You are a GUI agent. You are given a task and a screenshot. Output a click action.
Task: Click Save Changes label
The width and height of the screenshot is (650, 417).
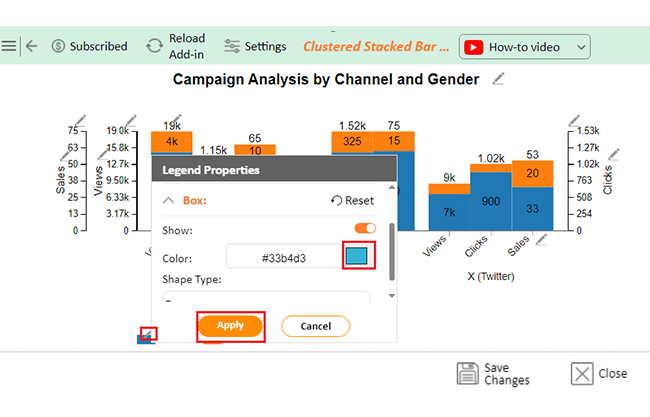point(507,373)
